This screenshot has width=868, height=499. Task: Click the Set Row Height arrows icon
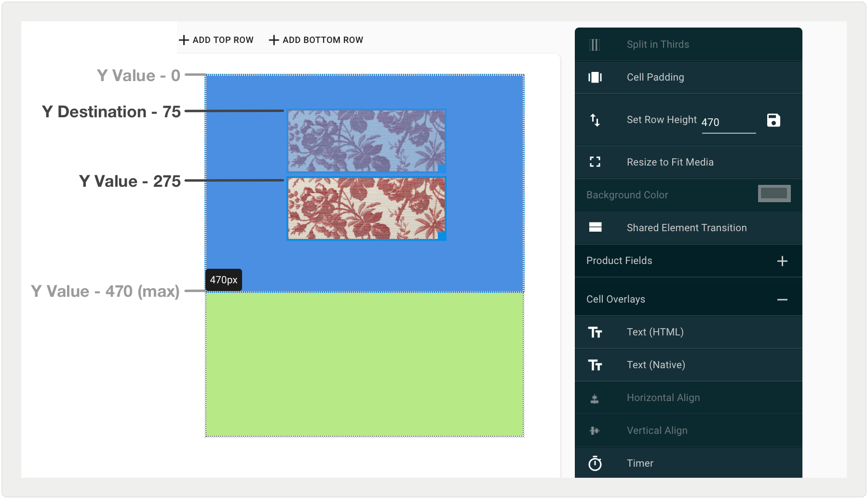[595, 120]
